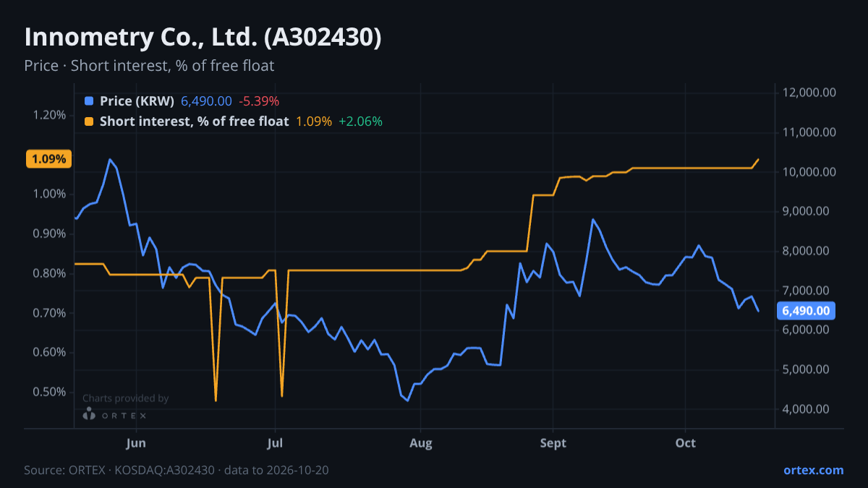This screenshot has height=488, width=868.
Task: Click the Aug label on the x-axis
Action: coord(420,442)
